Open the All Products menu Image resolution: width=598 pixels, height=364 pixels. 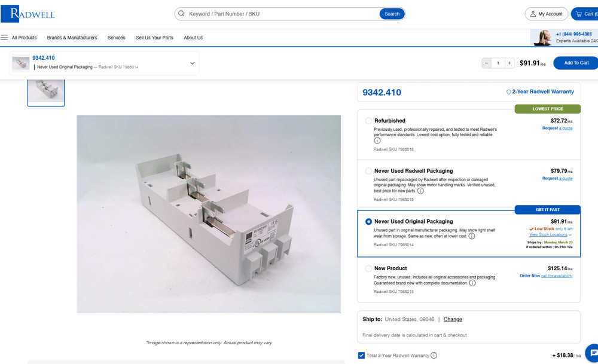[x=24, y=38]
